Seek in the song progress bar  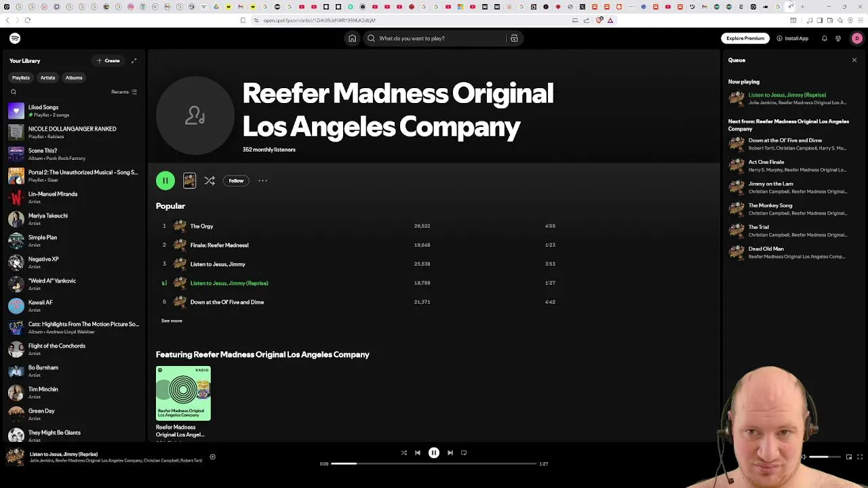434,464
